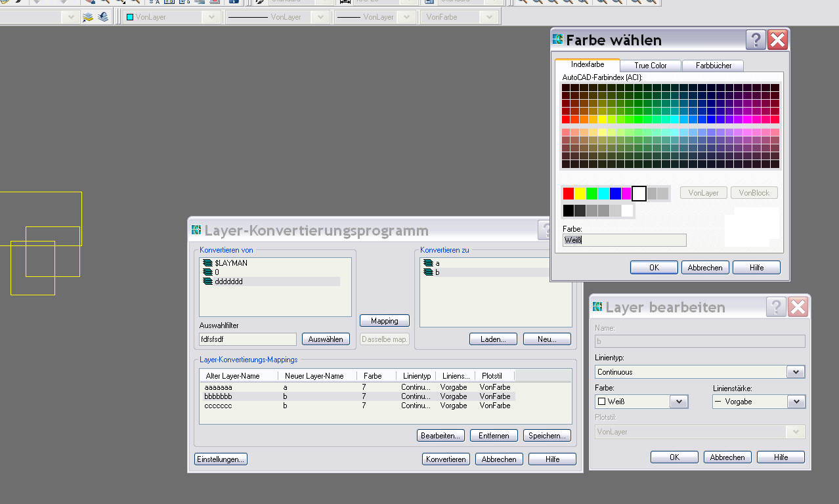Click the Neu... button
Screen dimensions: 839x504
547,339
